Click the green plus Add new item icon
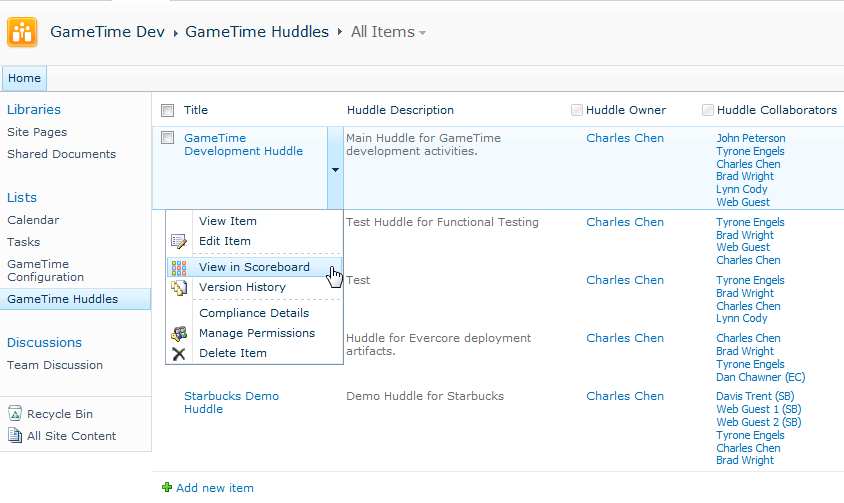The image size is (844, 503). [x=167, y=487]
